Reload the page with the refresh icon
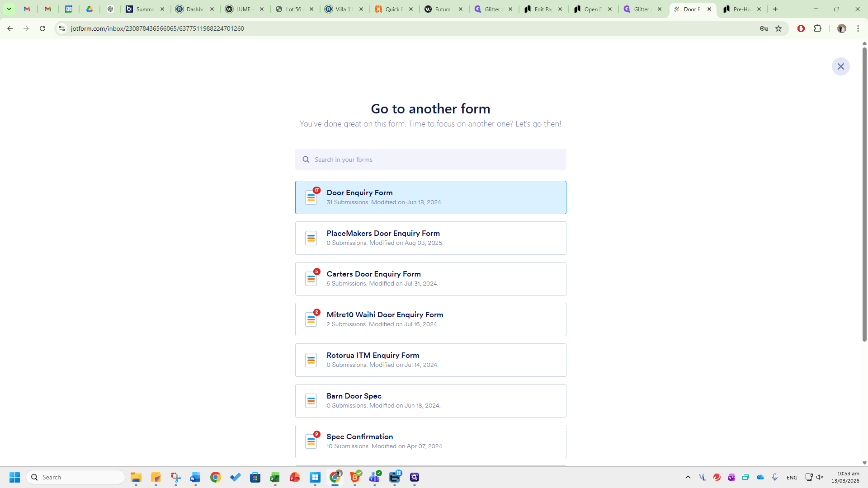 [x=42, y=28]
